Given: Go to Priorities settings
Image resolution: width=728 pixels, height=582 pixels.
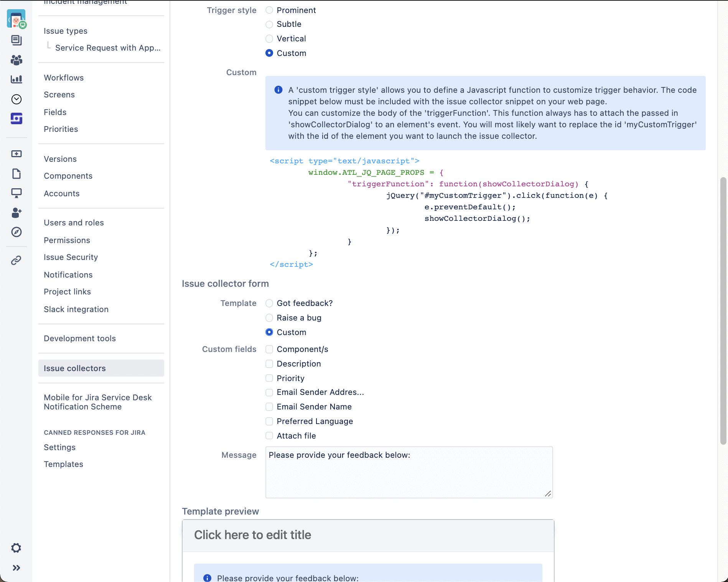Looking at the screenshot, I should pyautogui.click(x=61, y=129).
